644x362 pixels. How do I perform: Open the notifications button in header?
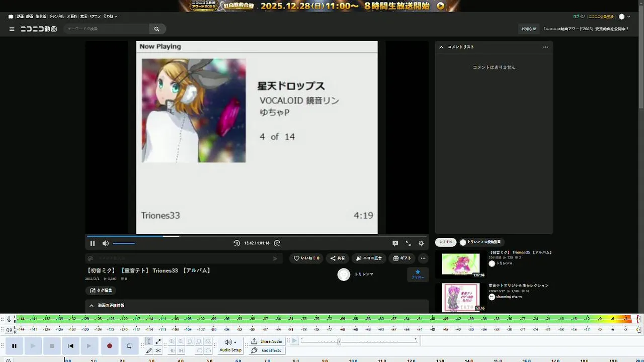pos(529,29)
